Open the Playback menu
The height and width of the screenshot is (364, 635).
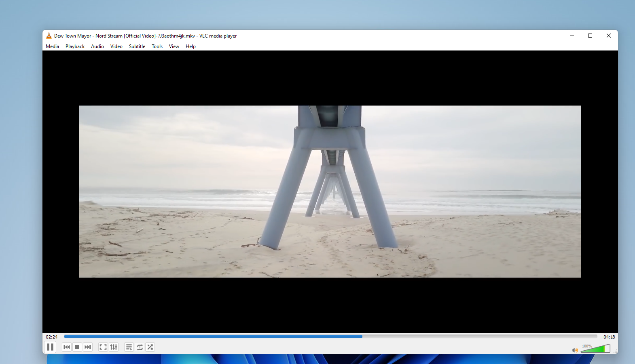[x=75, y=46]
